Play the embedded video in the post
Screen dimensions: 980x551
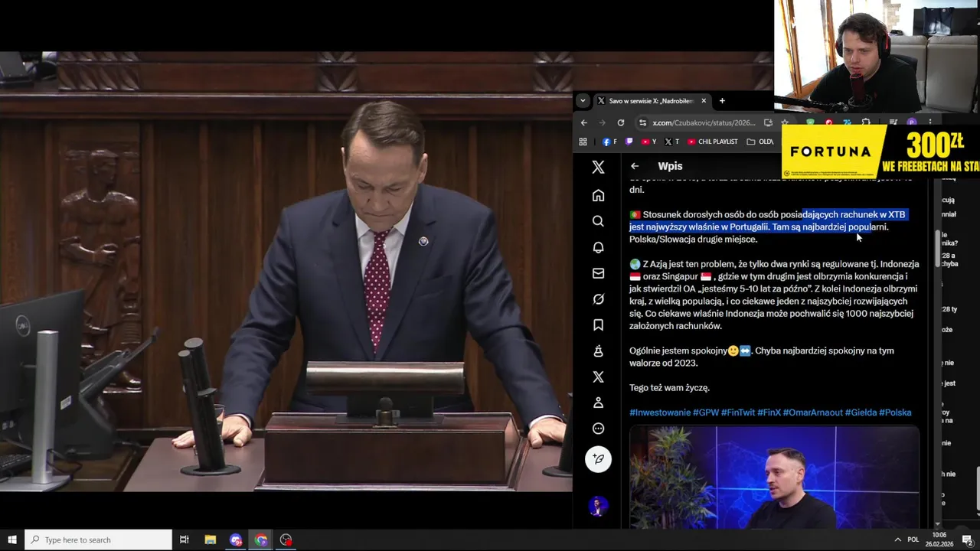tap(774, 477)
